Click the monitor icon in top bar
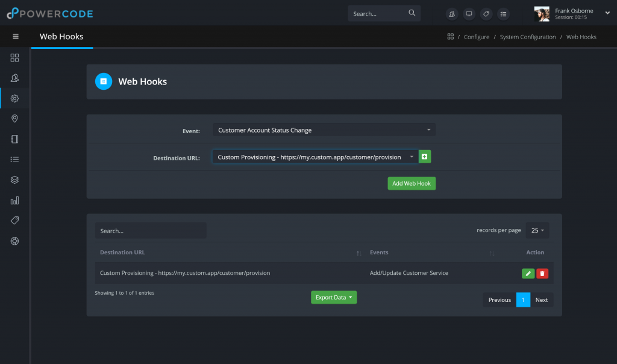The height and width of the screenshot is (364, 617). [x=469, y=13]
